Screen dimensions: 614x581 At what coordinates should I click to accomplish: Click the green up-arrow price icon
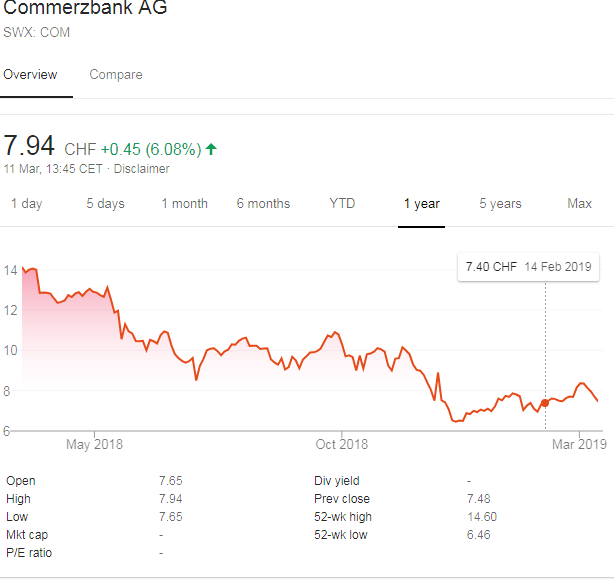pos(211,149)
